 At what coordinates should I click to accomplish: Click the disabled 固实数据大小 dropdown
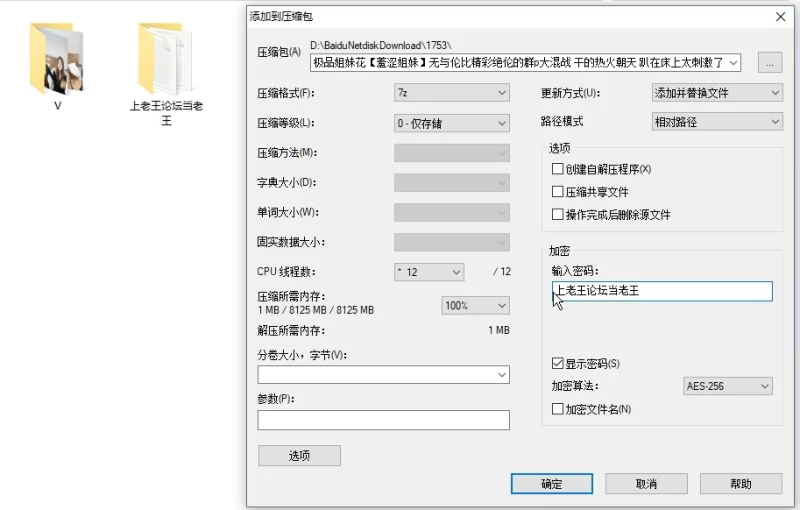coord(452,242)
